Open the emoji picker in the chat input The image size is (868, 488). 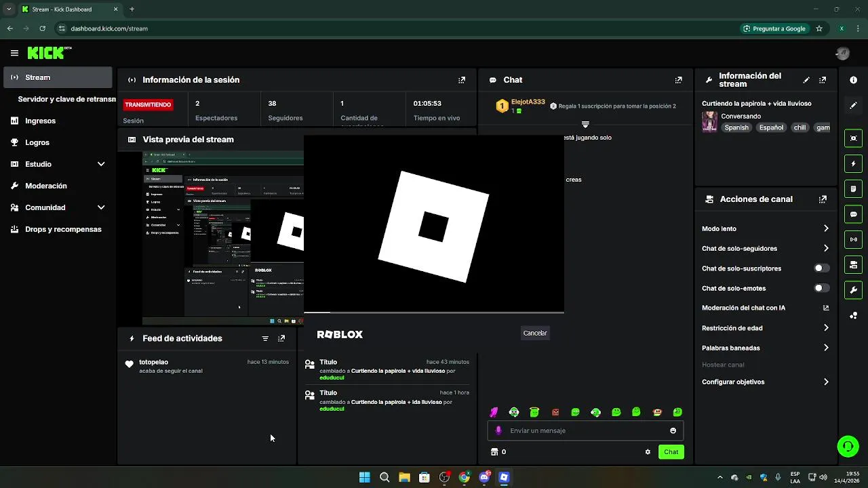point(673,430)
